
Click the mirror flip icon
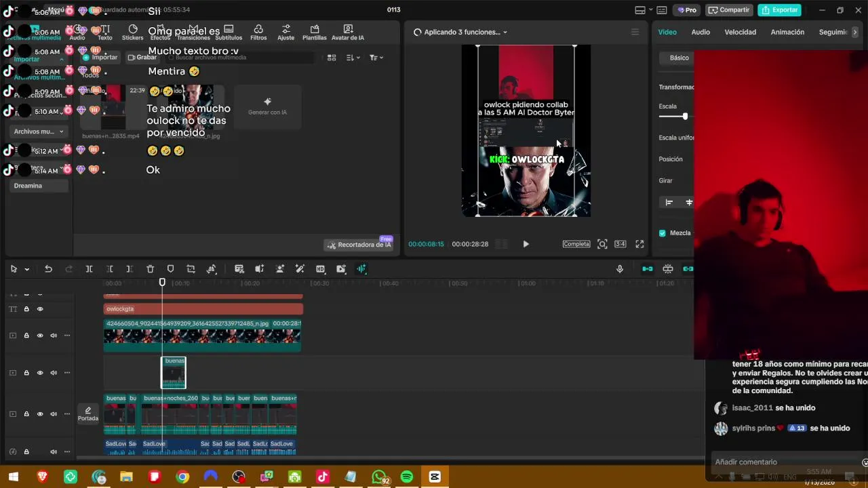coord(212,269)
